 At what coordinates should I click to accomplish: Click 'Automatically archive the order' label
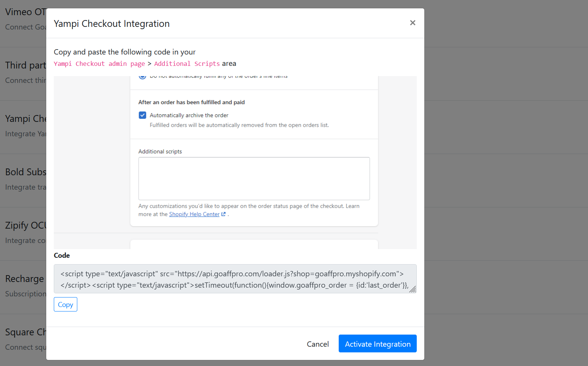point(189,115)
